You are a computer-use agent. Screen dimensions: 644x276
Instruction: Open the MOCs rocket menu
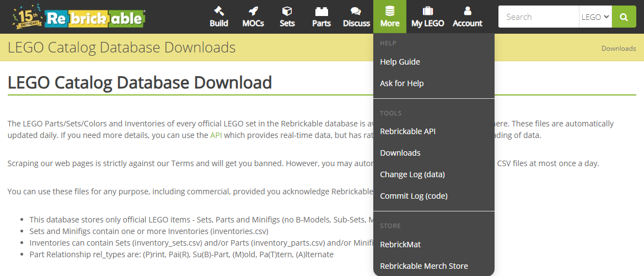pos(254,17)
